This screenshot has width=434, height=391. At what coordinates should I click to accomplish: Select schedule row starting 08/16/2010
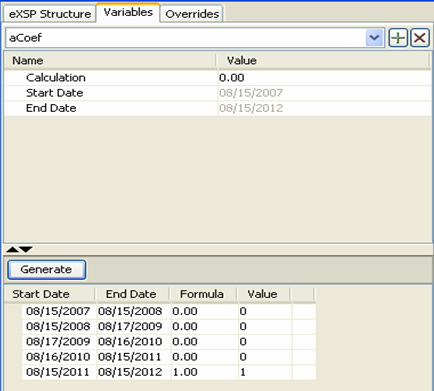coord(169,357)
